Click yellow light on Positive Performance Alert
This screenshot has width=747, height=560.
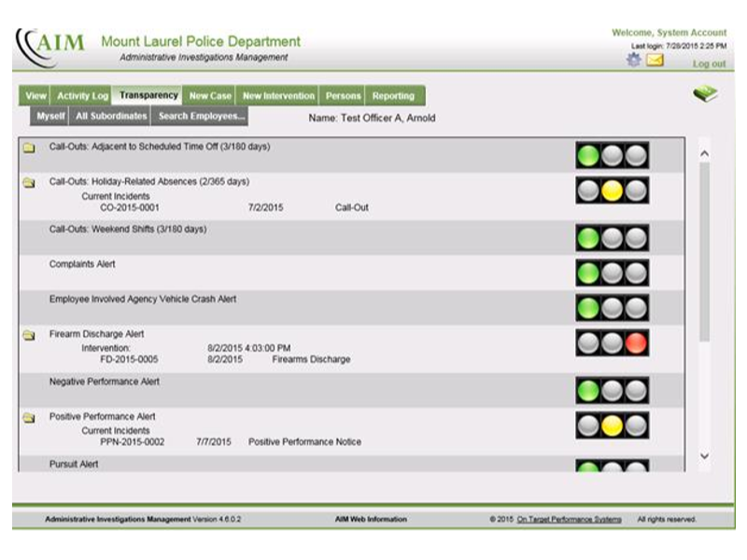coord(612,426)
